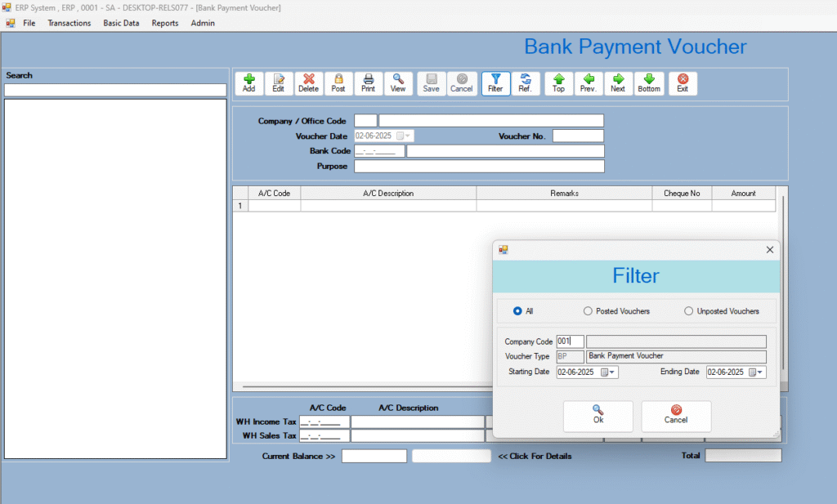The image size is (837, 504).
Task: Click the Company Code field in Filter
Action: coord(570,341)
